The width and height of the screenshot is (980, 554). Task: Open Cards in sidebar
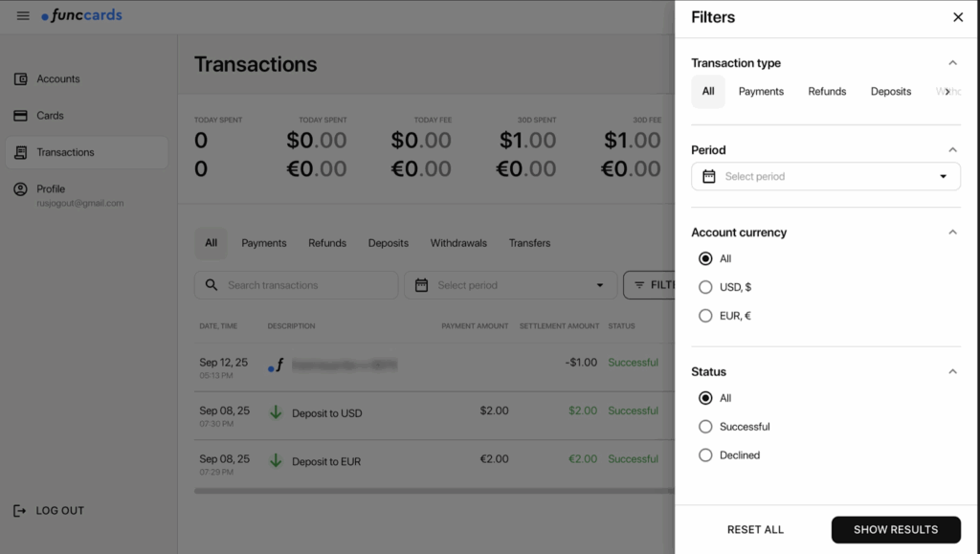[x=87, y=116]
